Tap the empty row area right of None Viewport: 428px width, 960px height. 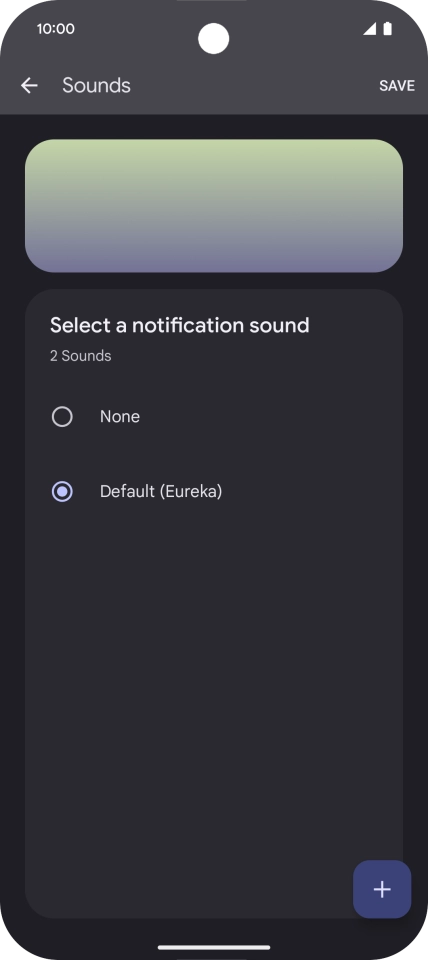click(269, 417)
